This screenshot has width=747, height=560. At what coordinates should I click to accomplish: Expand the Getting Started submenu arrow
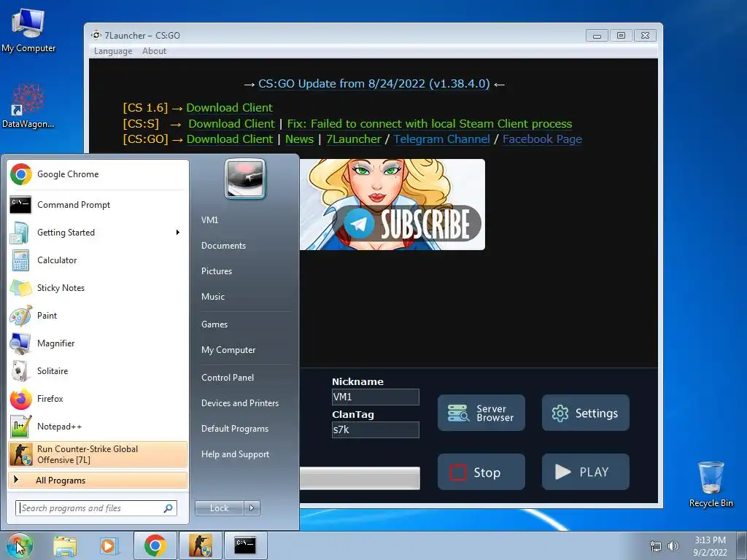point(178,233)
